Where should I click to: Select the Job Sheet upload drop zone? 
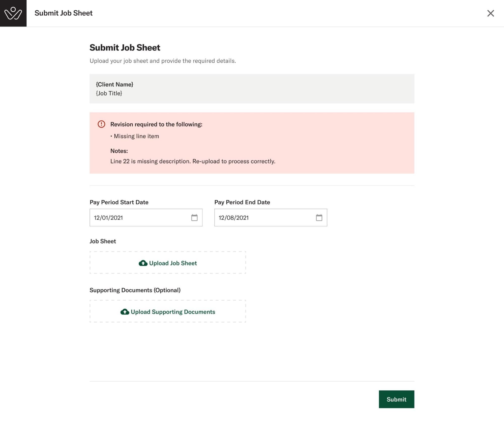pyautogui.click(x=168, y=262)
